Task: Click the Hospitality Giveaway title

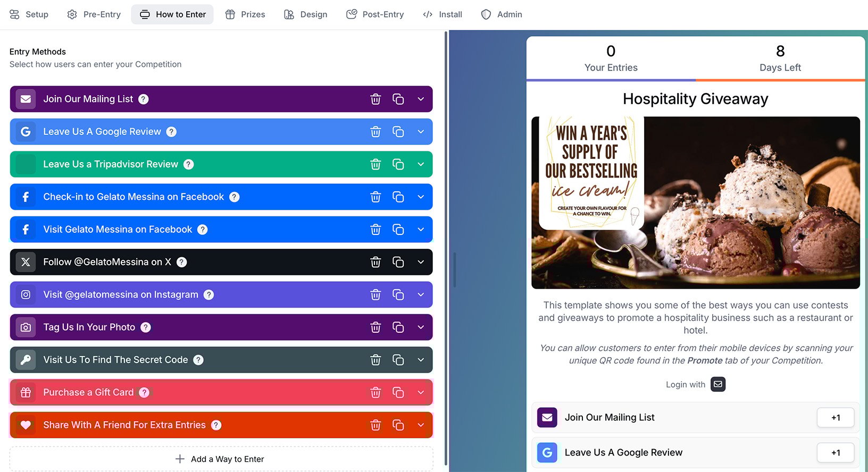Action: [x=696, y=99]
